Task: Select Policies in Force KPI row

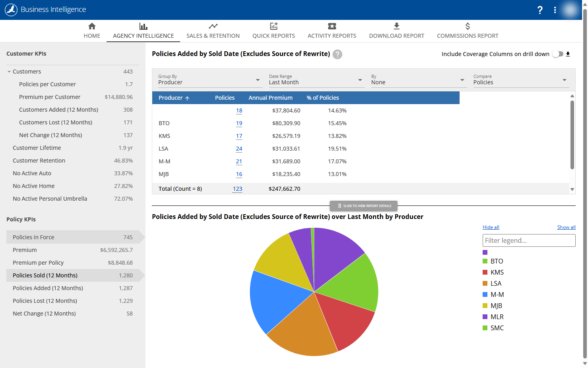Action: point(73,237)
